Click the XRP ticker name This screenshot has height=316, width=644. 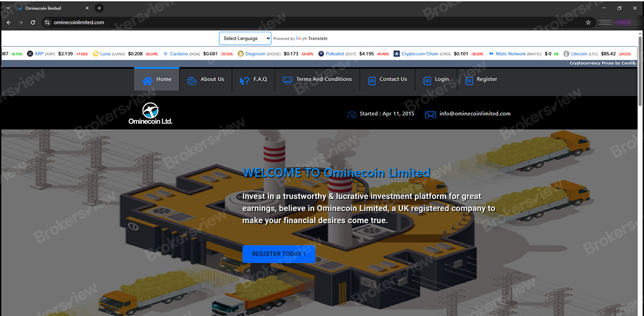39,54
